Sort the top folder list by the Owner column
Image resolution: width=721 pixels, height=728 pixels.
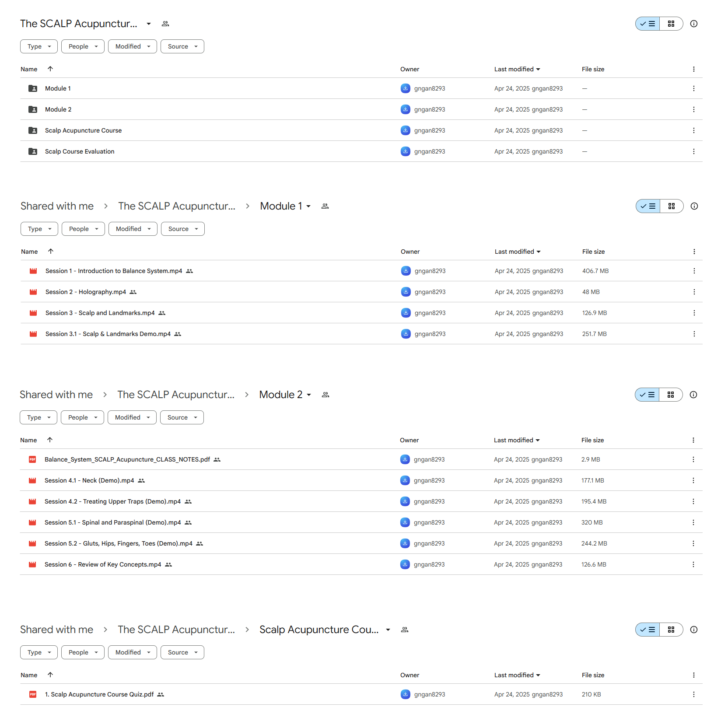point(409,69)
